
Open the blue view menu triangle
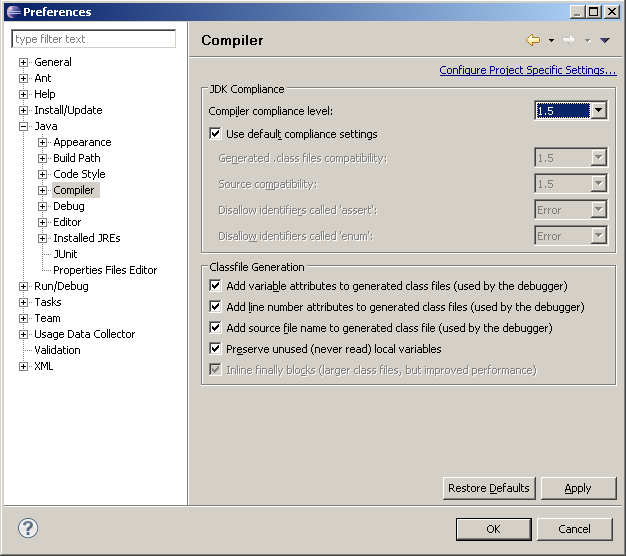pos(604,40)
